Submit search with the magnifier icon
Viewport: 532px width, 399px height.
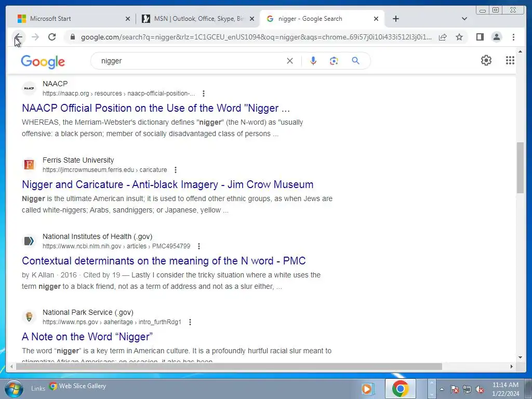click(355, 61)
